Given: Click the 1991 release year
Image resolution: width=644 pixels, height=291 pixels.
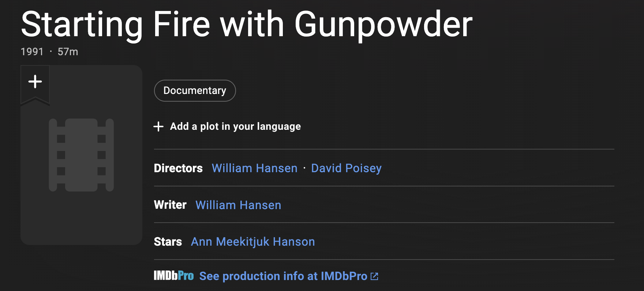Looking at the screenshot, I should (x=32, y=52).
